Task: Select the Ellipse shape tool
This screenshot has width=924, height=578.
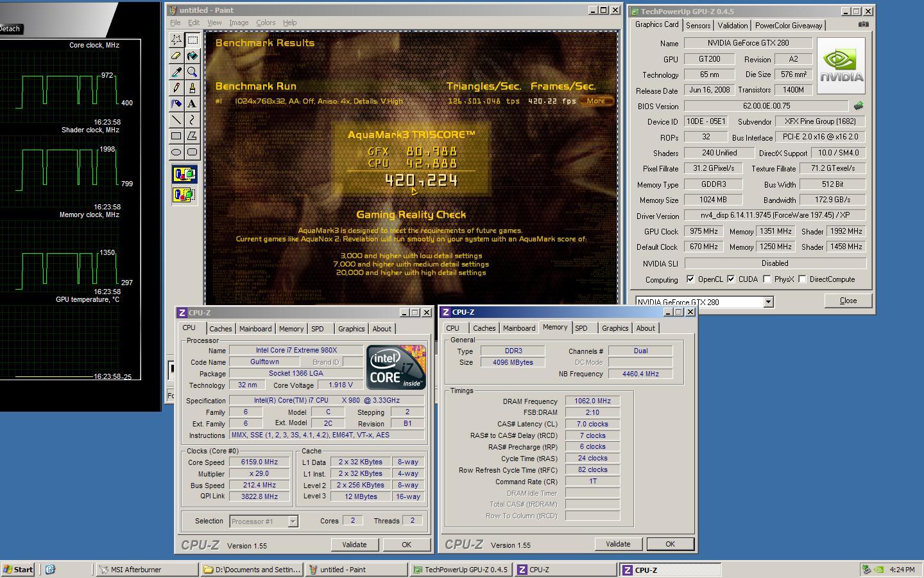Action: click(176, 152)
